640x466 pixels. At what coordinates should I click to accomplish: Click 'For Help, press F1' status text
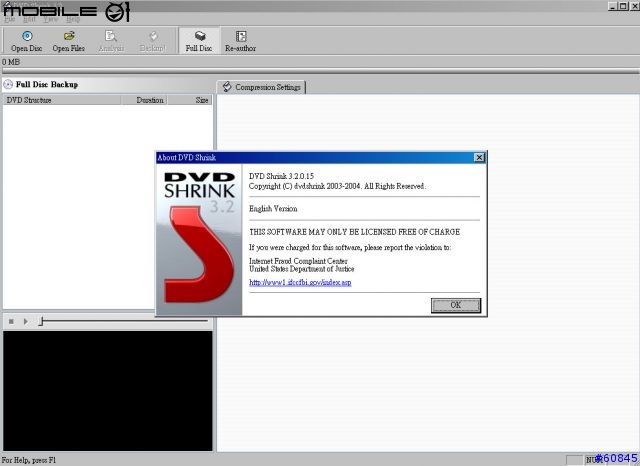tap(29, 460)
